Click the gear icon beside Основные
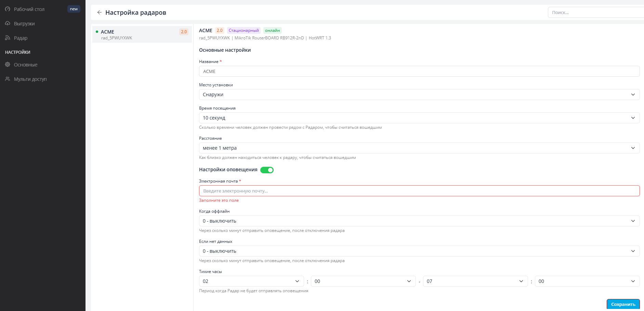Image resolution: width=644 pixels, height=311 pixels. click(8, 65)
